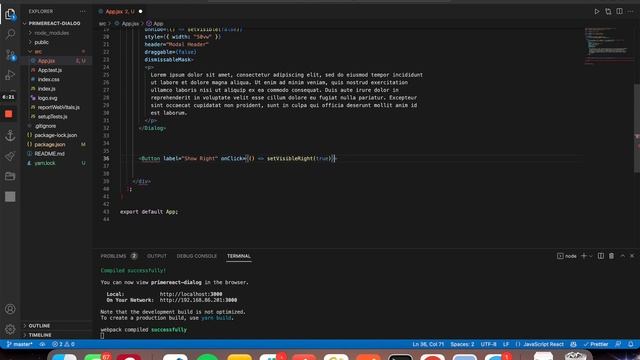Open the Search view in activity bar
Viewport: 640px width, 360px height.
point(10,34)
